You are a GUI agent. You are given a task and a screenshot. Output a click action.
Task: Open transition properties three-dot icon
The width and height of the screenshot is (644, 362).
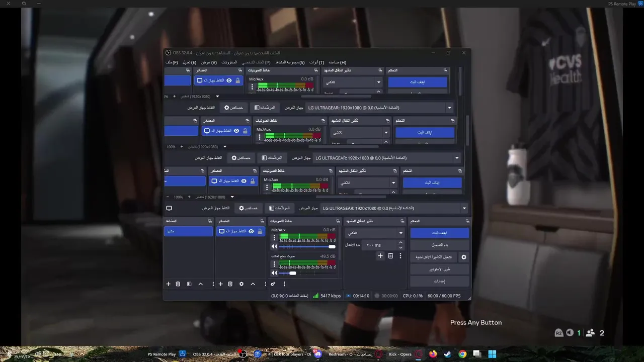(400, 256)
